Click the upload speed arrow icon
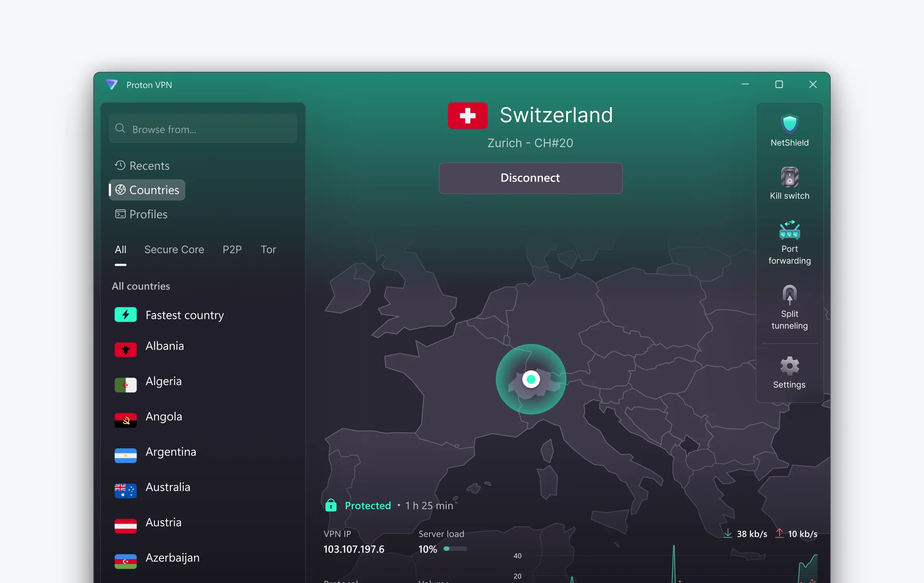924x583 pixels. pyautogui.click(x=779, y=533)
